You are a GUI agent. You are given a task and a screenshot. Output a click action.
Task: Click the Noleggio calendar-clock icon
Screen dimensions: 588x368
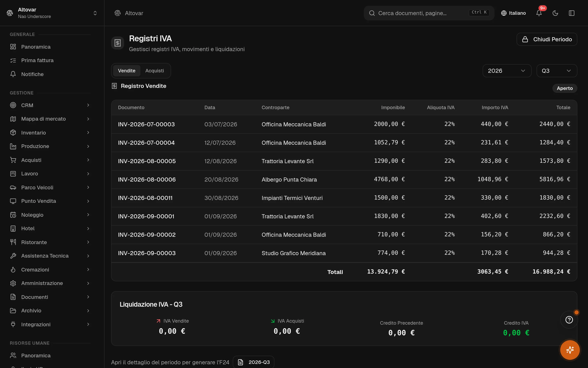pyautogui.click(x=13, y=215)
